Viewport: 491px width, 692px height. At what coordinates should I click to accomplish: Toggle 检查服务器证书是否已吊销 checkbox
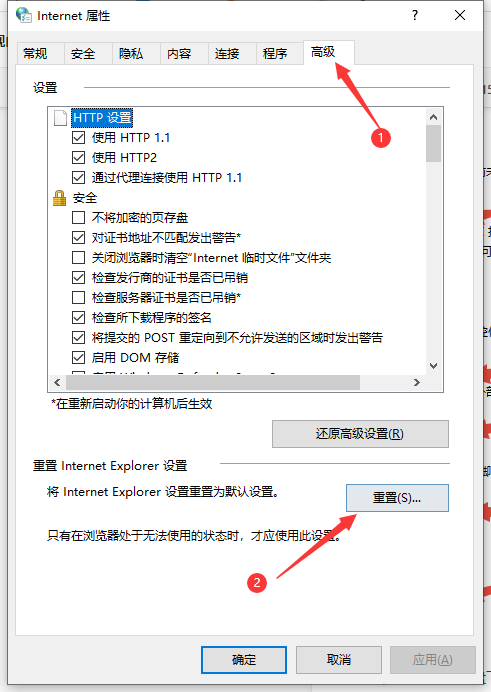click(x=79, y=297)
